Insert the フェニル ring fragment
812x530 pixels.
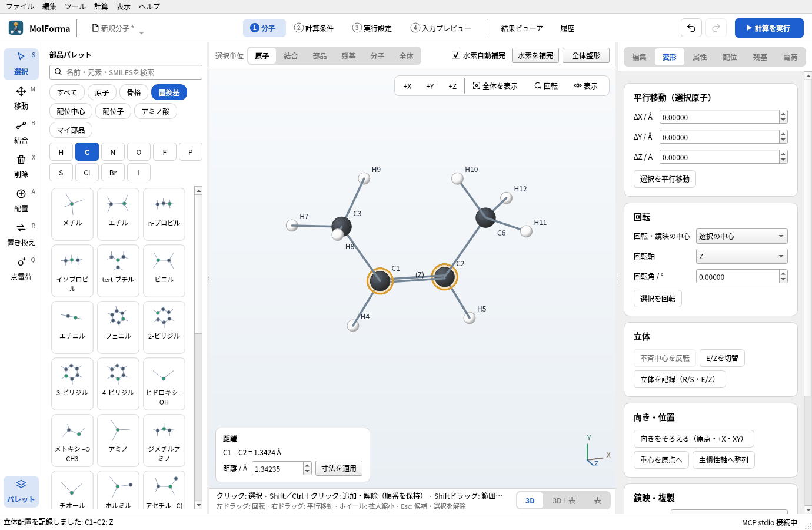pos(118,327)
